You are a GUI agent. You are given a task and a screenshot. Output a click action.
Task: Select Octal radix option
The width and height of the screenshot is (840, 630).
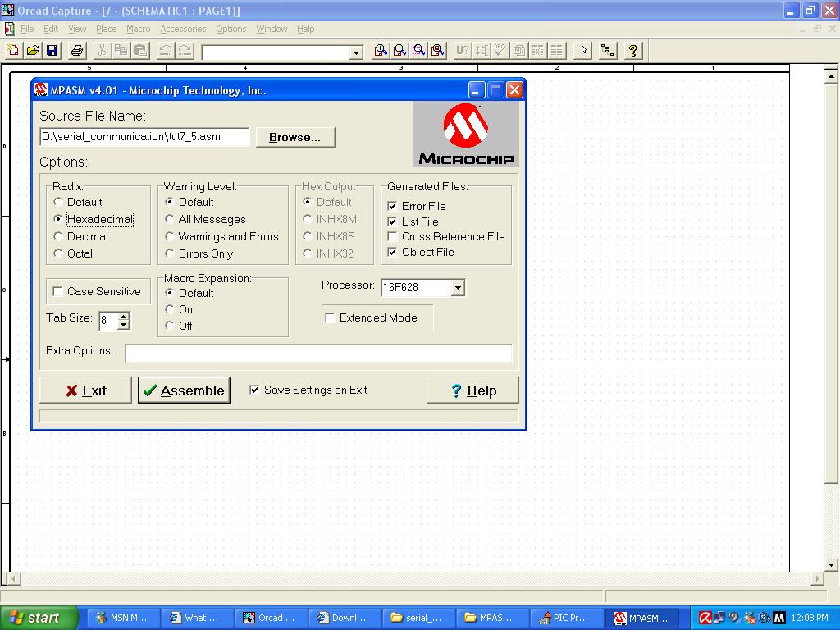(x=58, y=253)
